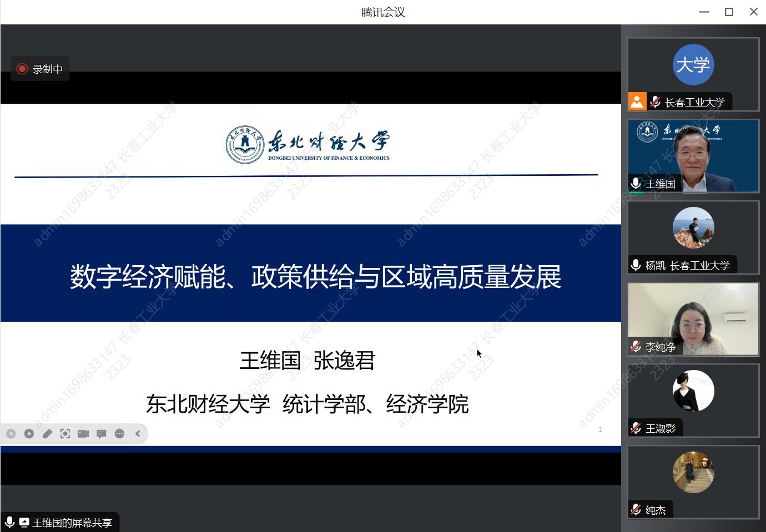Click muted microphone icon for 王淑影

click(x=636, y=428)
